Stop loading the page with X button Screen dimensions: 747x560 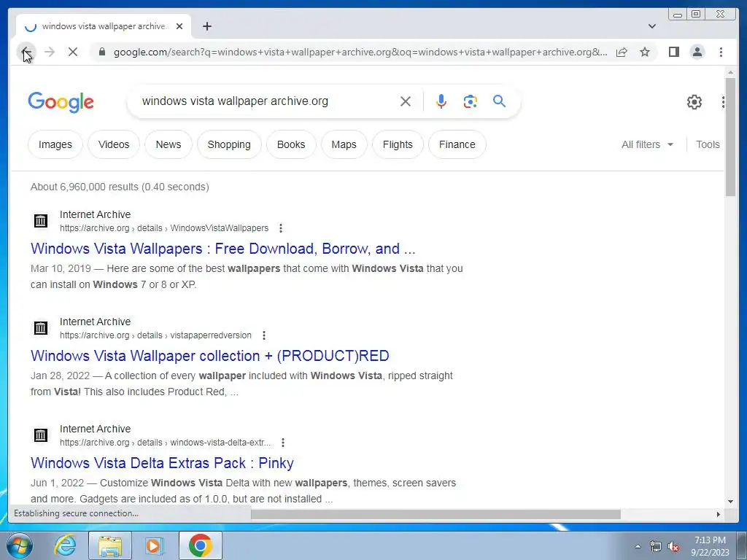point(73,52)
